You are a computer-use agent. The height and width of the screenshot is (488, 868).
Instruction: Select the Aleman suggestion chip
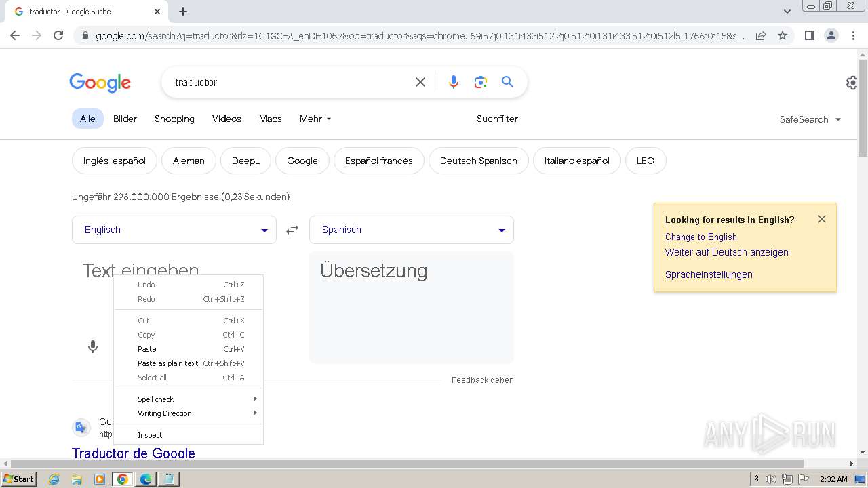point(189,161)
